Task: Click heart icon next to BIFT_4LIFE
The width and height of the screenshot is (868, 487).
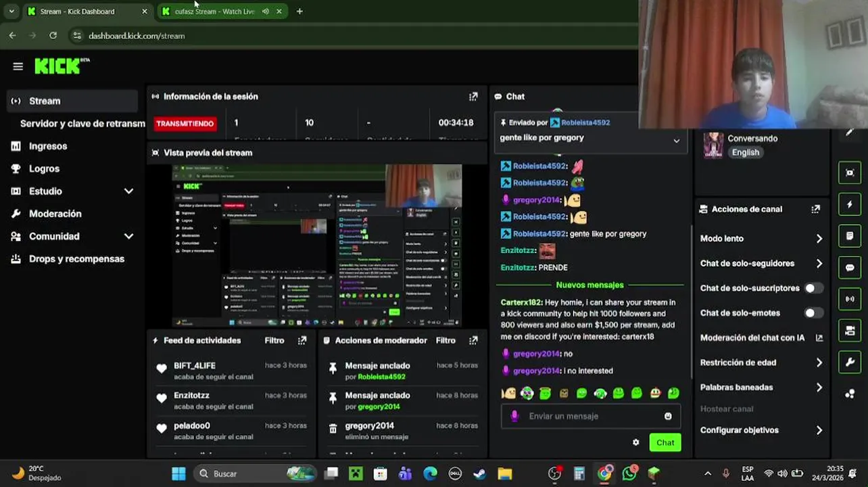Action: [x=162, y=369]
